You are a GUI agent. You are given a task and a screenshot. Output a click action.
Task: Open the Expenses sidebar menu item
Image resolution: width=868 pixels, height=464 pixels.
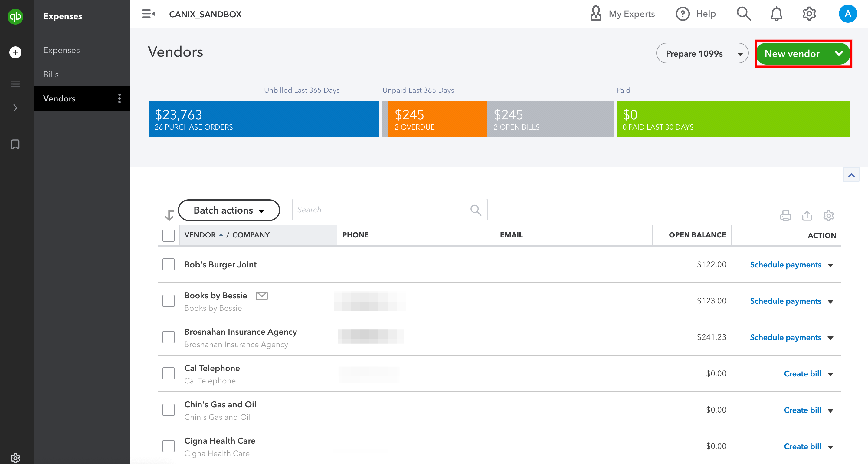click(61, 50)
